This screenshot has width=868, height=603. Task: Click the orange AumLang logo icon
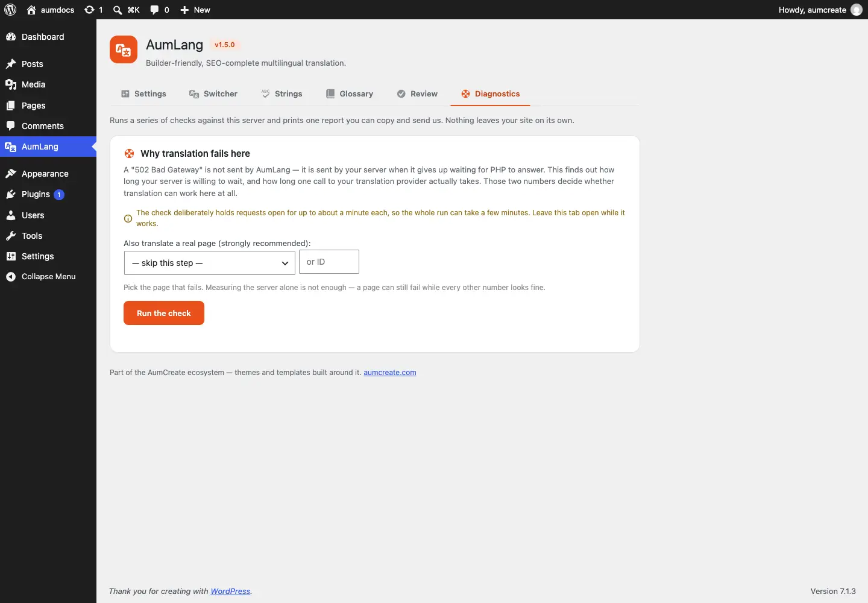tap(124, 49)
